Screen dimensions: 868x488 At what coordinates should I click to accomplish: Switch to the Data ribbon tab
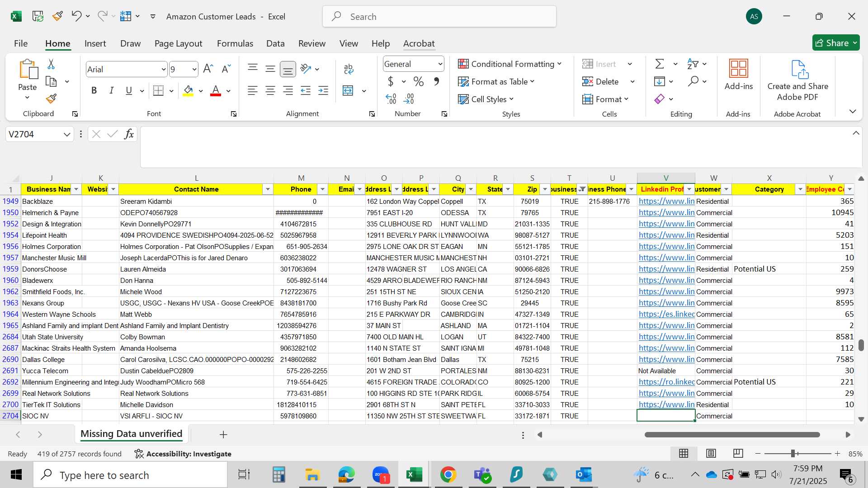click(x=275, y=43)
